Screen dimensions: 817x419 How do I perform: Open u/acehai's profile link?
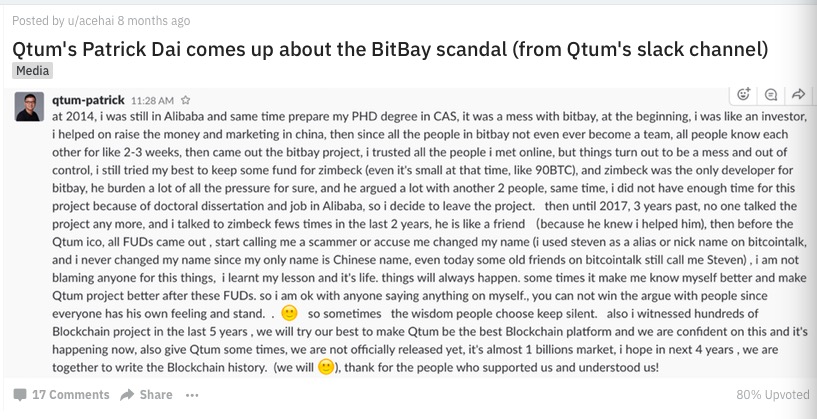coord(96,18)
